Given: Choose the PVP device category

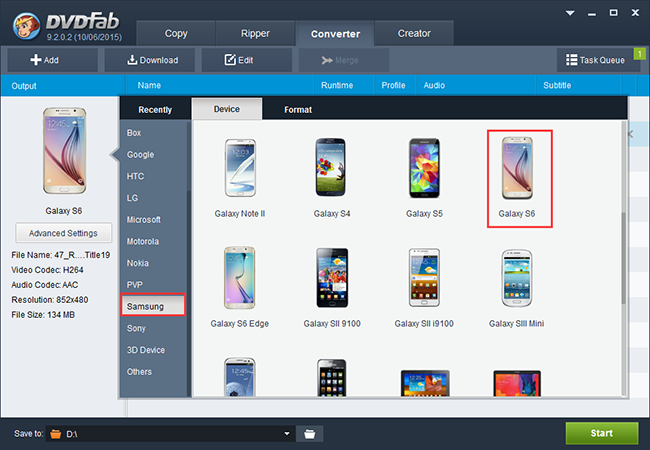Looking at the screenshot, I should point(153,285).
